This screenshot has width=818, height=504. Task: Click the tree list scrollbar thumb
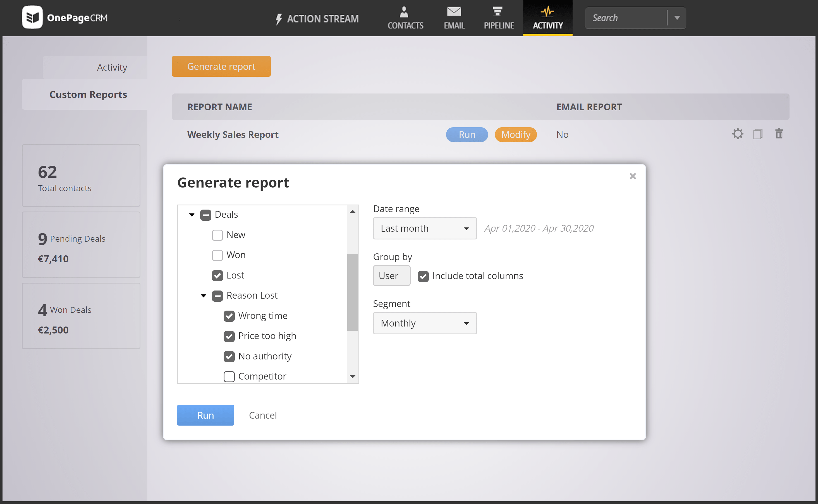tap(353, 292)
